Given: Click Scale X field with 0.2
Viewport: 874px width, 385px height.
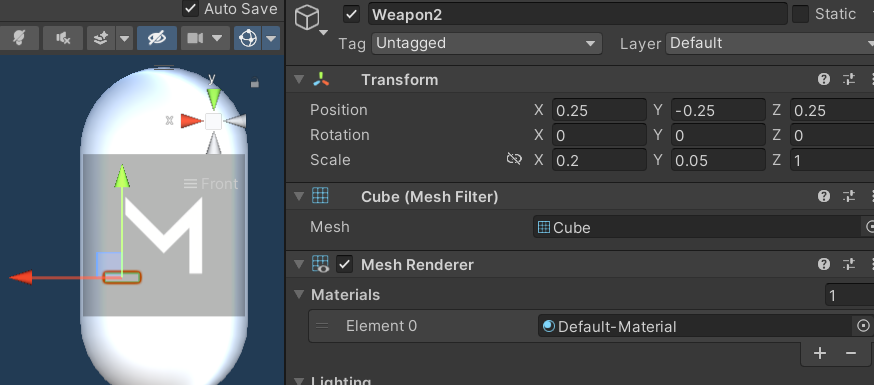Looking at the screenshot, I should pos(599,160).
